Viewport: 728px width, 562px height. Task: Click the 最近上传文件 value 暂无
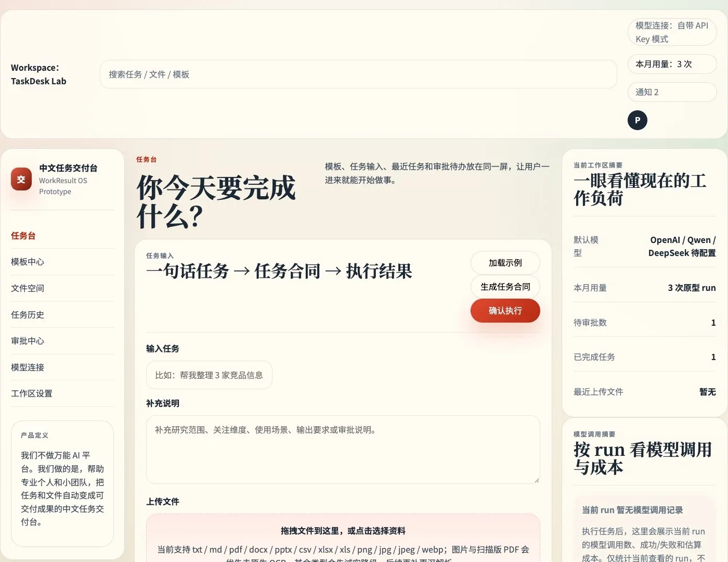pos(708,392)
